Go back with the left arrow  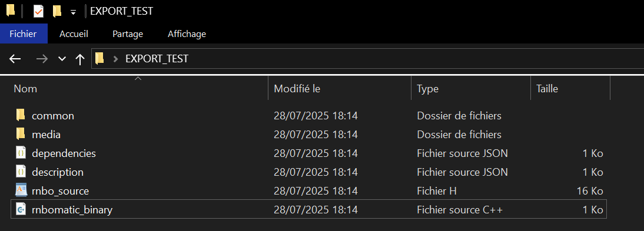click(x=15, y=59)
